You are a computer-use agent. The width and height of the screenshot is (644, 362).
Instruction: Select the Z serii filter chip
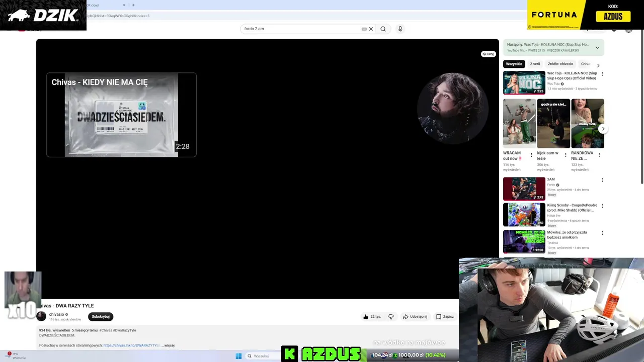pyautogui.click(x=535, y=64)
